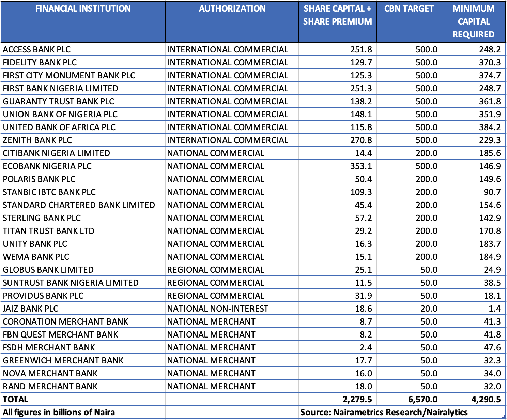The image size is (507, 420).
Task: Select Ecobank's share capital value 353.1
Action: click(361, 166)
